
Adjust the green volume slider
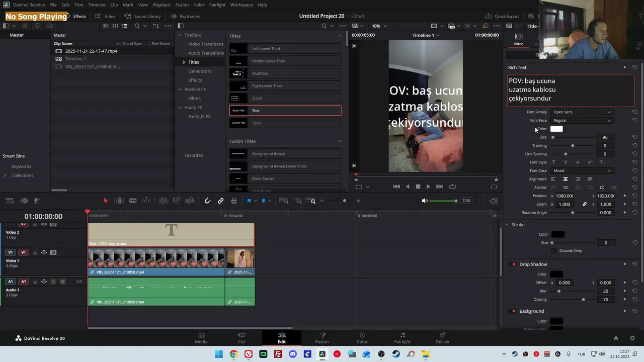(x=443, y=201)
